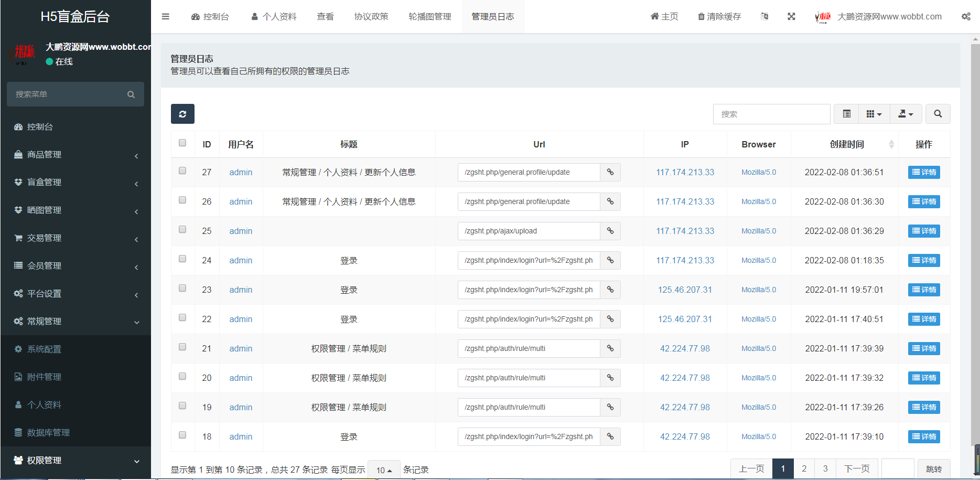Open the fullscreen toggle icon in top bar

(x=791, y=16)
